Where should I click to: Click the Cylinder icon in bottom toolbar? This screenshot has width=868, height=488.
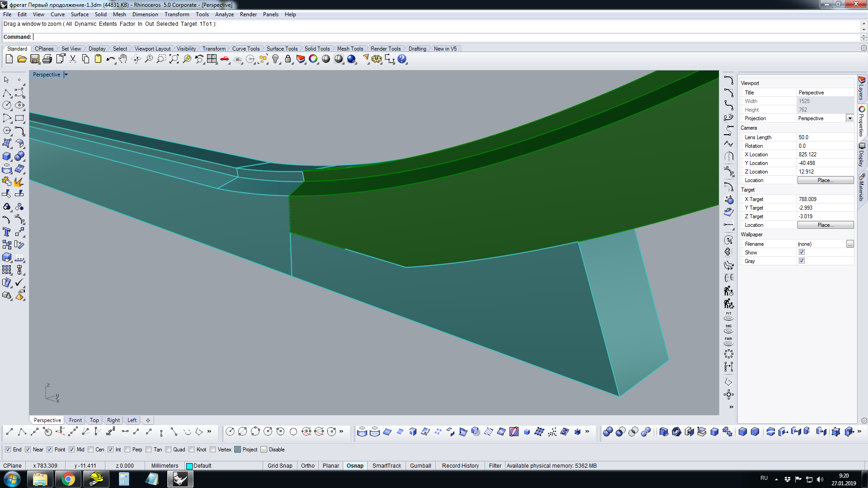362,432
